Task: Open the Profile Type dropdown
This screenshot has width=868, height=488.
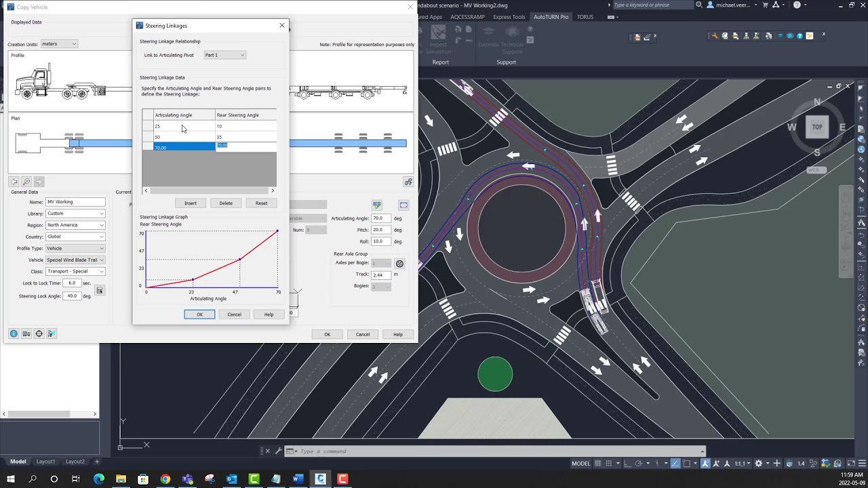Action: 75,248
